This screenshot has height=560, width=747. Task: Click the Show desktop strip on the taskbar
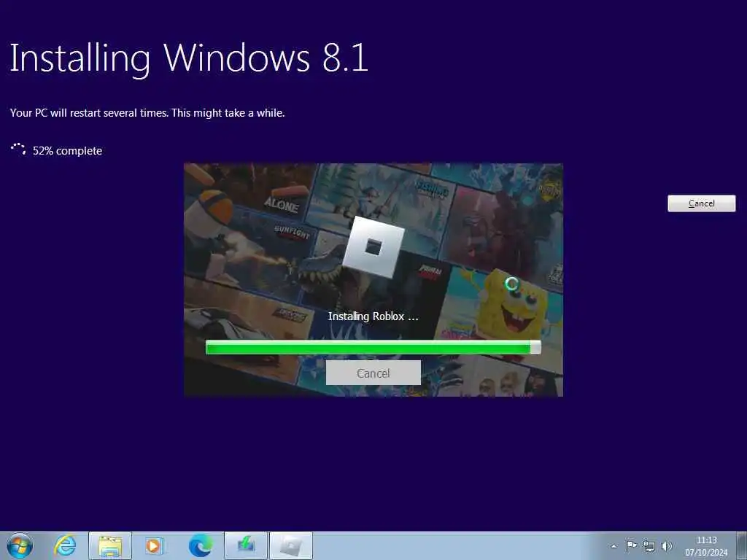click(742, 545)
